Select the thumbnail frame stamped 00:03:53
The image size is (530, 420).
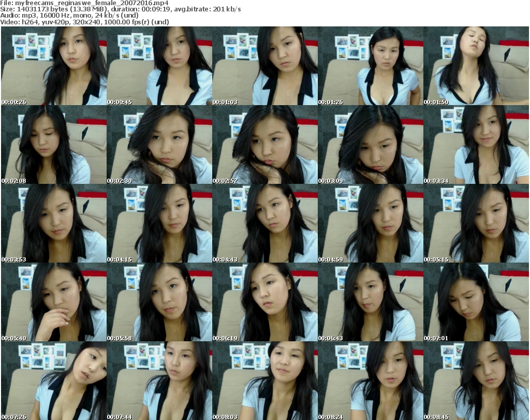click(x=54, y=224)
